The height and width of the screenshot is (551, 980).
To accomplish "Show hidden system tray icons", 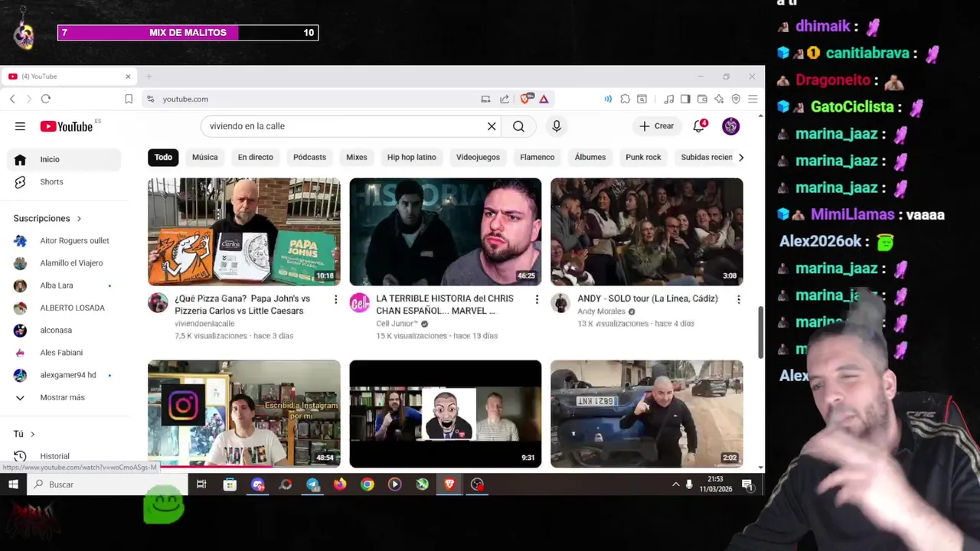I will tap(675, 484).
